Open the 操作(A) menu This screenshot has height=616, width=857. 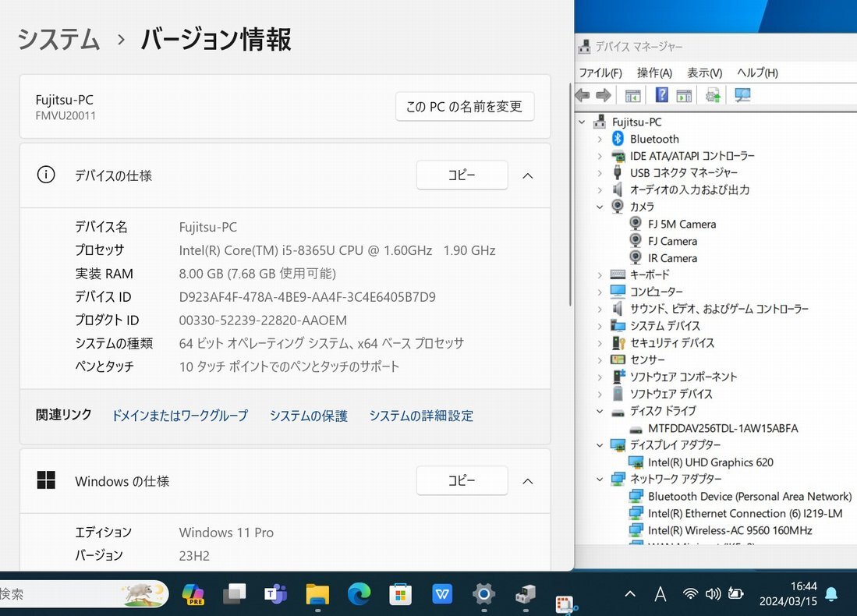click(x=654, y=73)
